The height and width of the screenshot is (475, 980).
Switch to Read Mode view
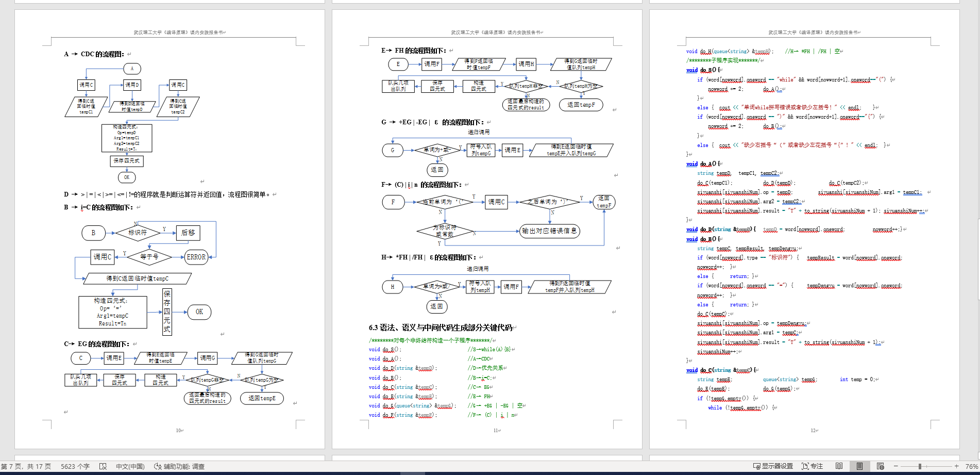click(839, 466)
